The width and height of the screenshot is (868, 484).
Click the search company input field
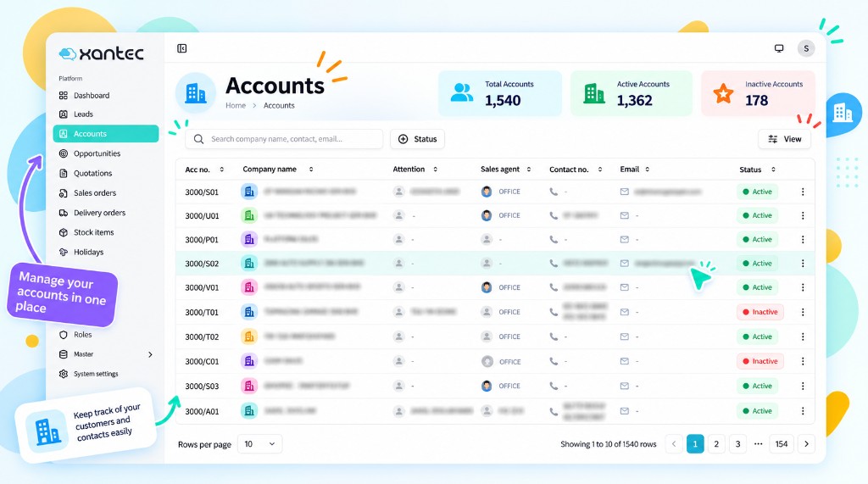pos(284,139)
